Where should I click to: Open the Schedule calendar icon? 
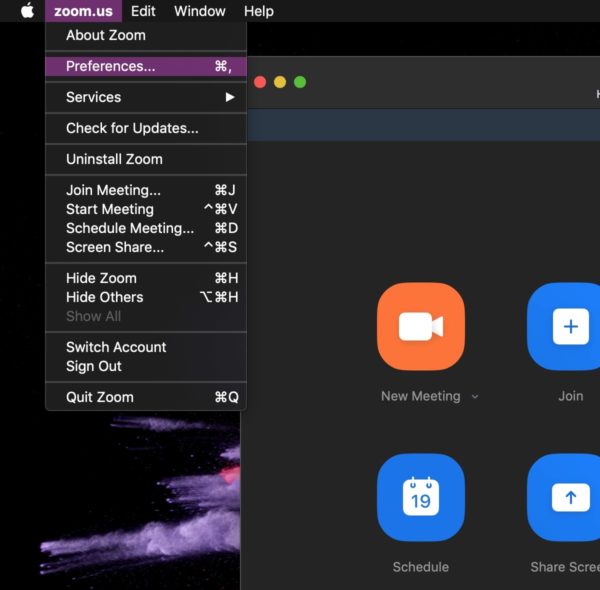(x=420, y=497)
